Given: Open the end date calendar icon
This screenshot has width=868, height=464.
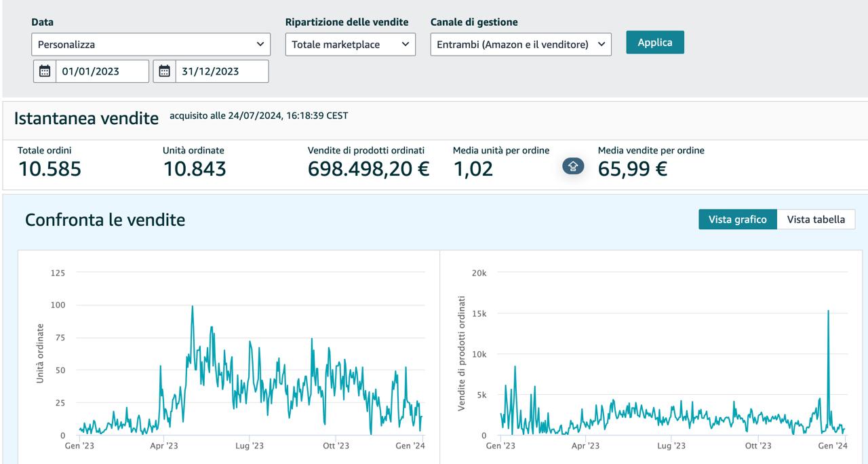Looking at the screenshot, I should [x=164, y=71].
